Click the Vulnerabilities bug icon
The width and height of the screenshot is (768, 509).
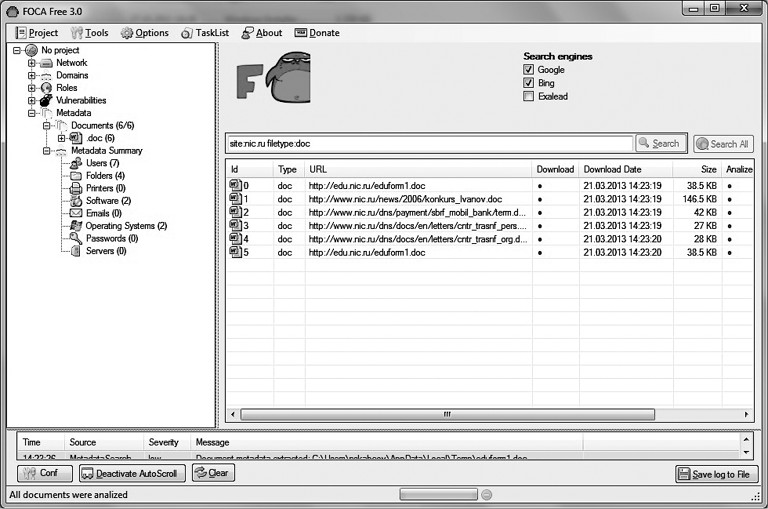click(x=46, y=100)
